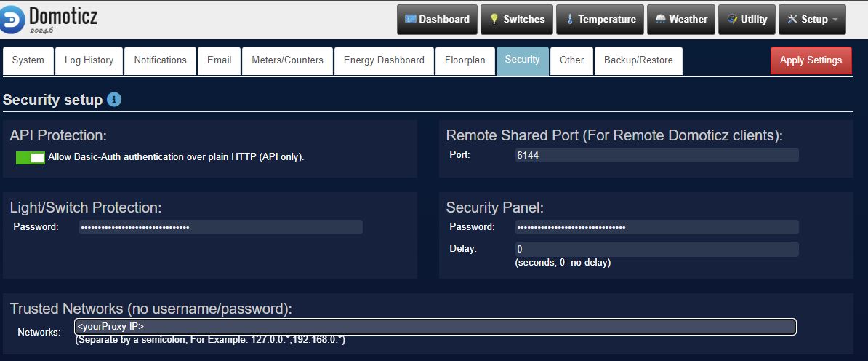Viewport: 868px width, 361px height.
Task: Switch to the Backup/Restore tab
Action: coord(638,60)
